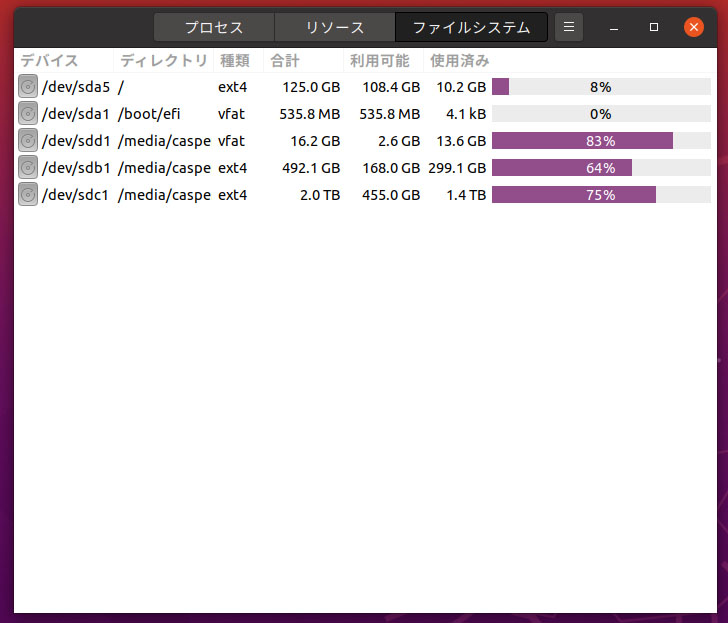Click /media/caspe directory in sdd1 row
728x623 pixels.
point(164,141)
